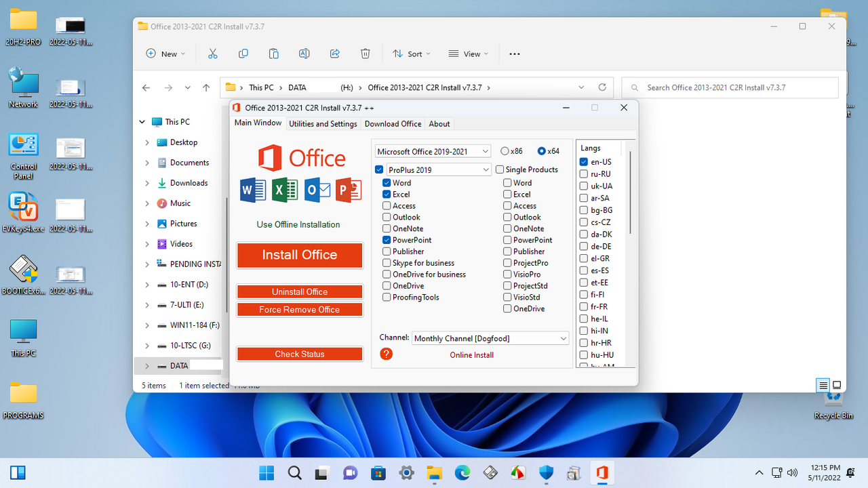The image size is (868, 488).
Task: Click the Office installer taskbar icon
Action: 601,472
